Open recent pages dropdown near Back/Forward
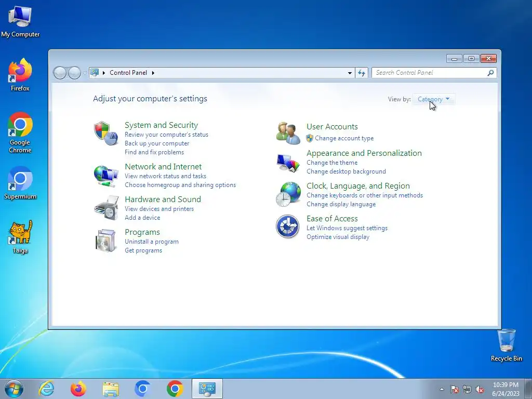Image resolution: width=532 pixels, height=399 pixels. tap(85, 73)
